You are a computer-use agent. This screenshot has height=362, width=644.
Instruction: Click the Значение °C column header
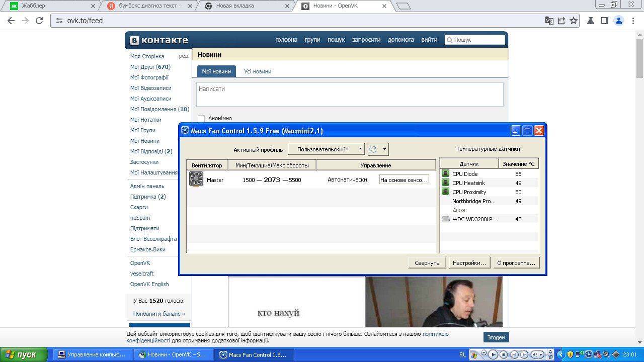(x=519, y=164)
